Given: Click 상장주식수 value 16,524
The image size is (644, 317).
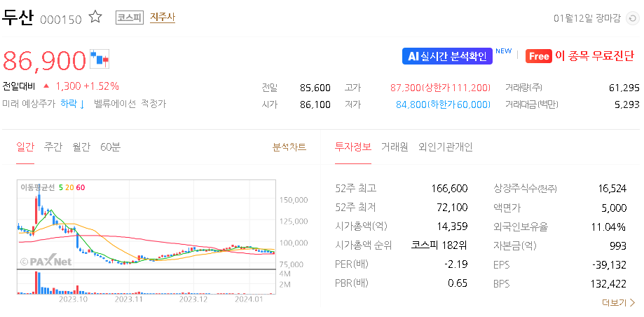Looking at the screenshot, I should coord(612,189).
